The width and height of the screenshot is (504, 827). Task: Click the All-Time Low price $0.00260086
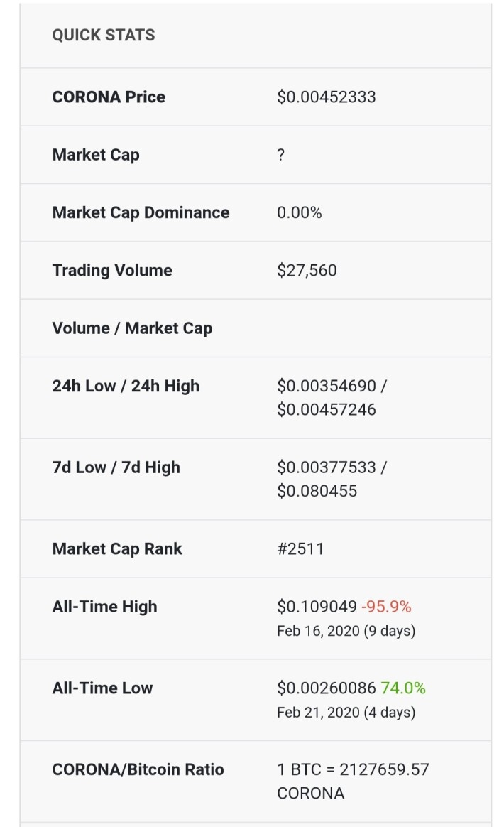tap(327, 688)
